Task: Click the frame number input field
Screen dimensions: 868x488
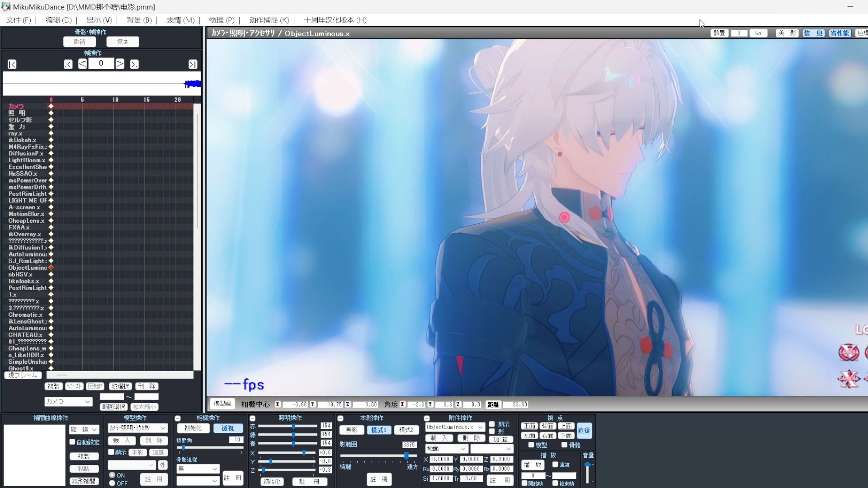Action: click(101, 64)
